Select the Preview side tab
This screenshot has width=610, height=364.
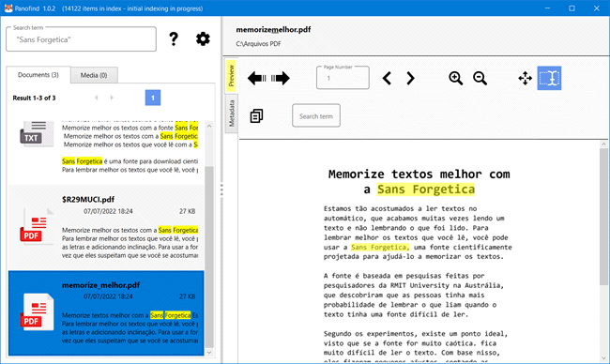point(231,76)
